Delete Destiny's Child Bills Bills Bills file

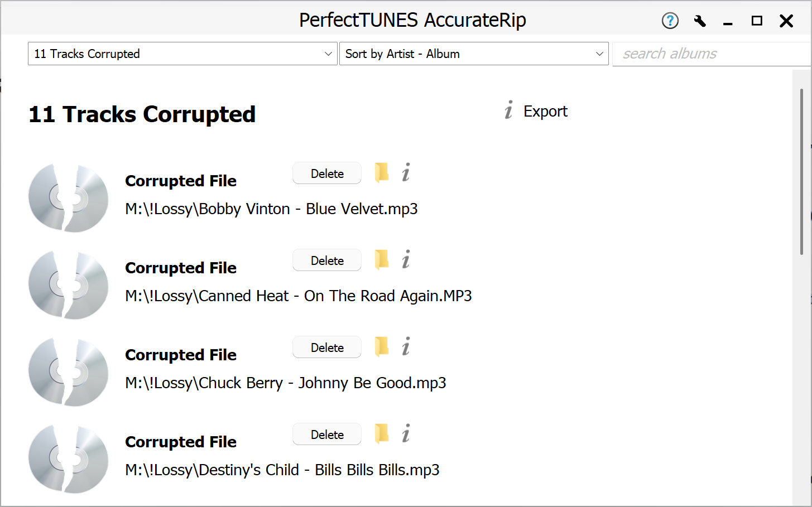327,434
